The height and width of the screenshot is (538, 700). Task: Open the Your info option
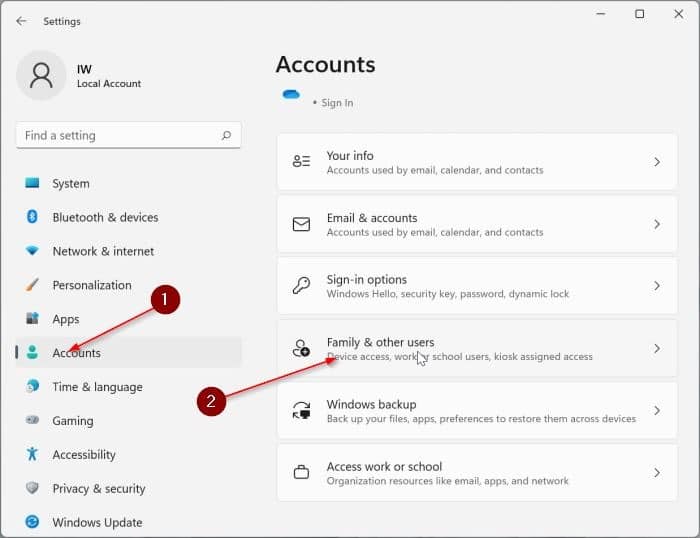tap(477, 162)
